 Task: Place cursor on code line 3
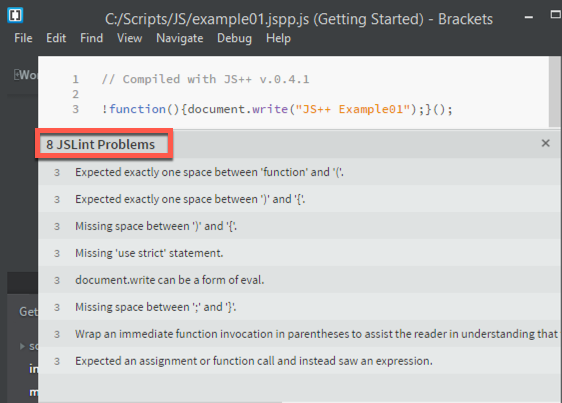pyautogui.click(x=277, y=109)
